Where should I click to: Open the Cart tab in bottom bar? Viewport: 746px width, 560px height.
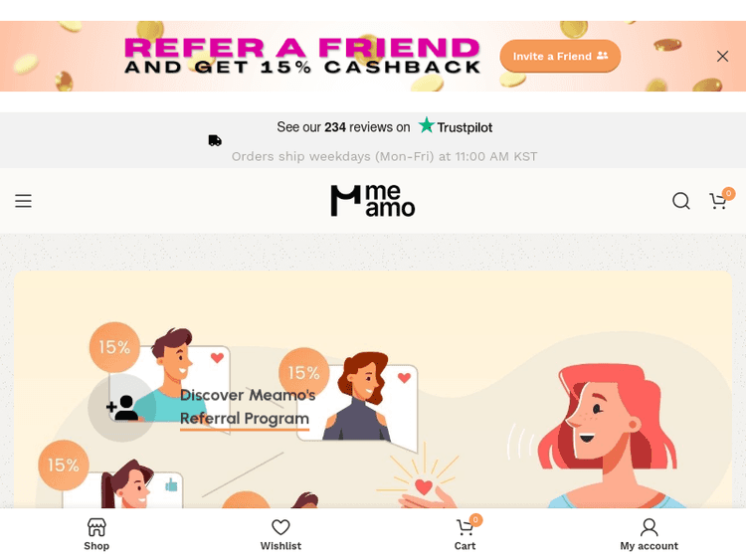[x=466, y=534]
